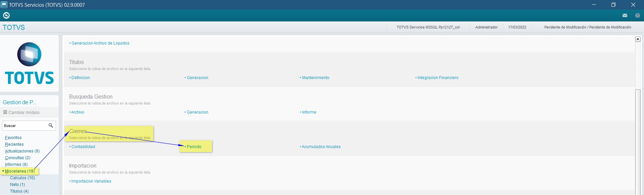Select Neto (1) submenu

17,185
